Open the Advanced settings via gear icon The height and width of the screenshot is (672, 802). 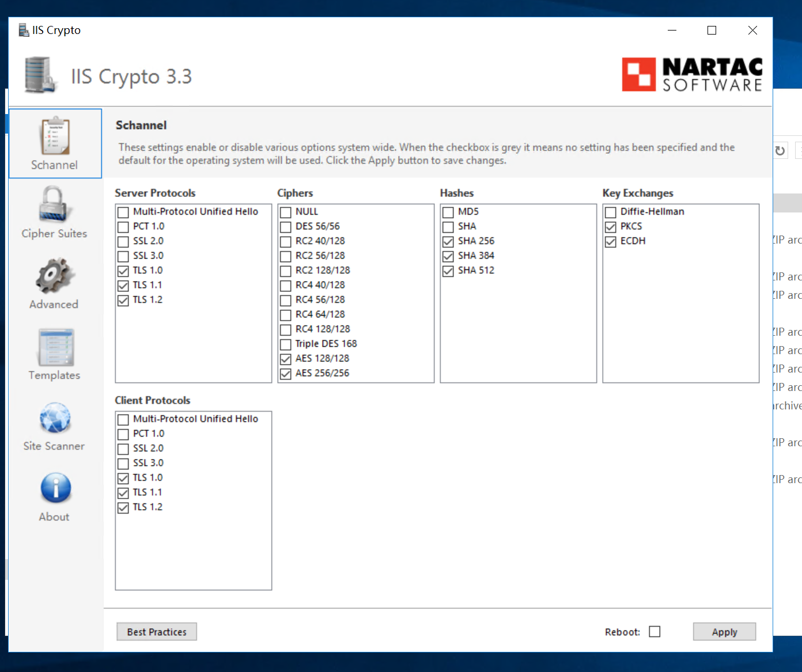point(53,283)
